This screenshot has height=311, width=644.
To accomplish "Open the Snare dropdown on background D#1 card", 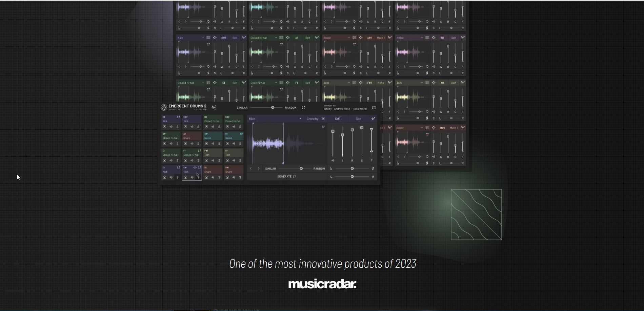I will pyautogui.click(x=410, y=128).
